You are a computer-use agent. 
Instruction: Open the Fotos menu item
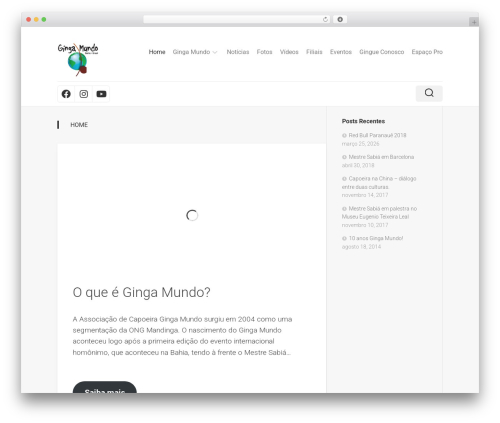264,52
